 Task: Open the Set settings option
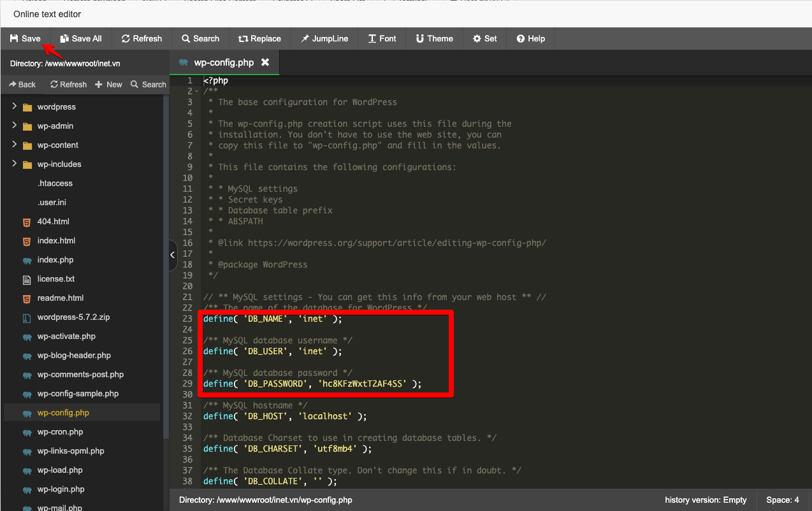tap(484, 38)
